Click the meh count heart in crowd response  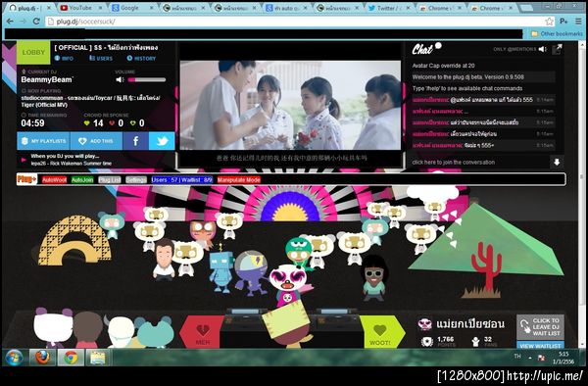pyautogui.click(x=112, y=122)
